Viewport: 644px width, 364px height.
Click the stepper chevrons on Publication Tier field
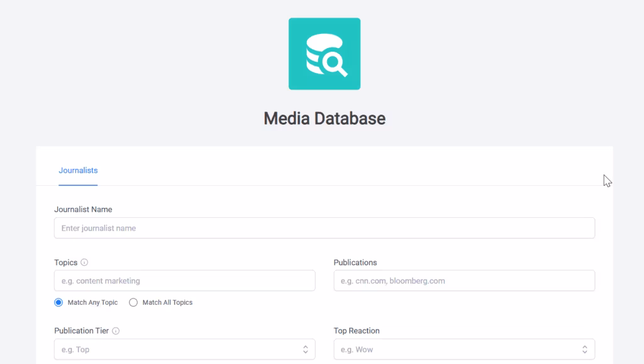[306, 348]
